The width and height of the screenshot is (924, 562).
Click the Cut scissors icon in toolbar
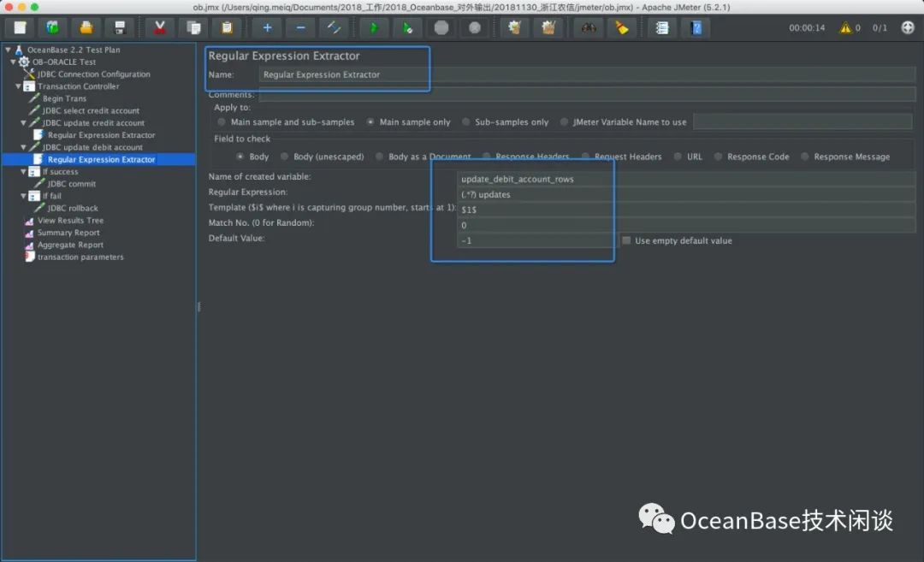coord(159,27)
